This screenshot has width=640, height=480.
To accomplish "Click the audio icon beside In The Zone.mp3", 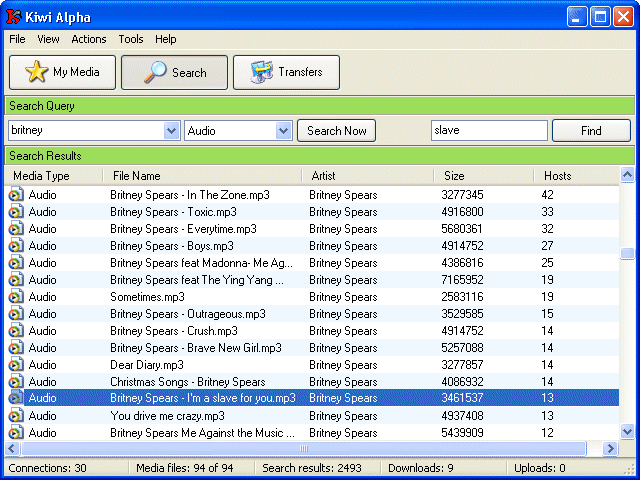I will (x=16, y=195).
